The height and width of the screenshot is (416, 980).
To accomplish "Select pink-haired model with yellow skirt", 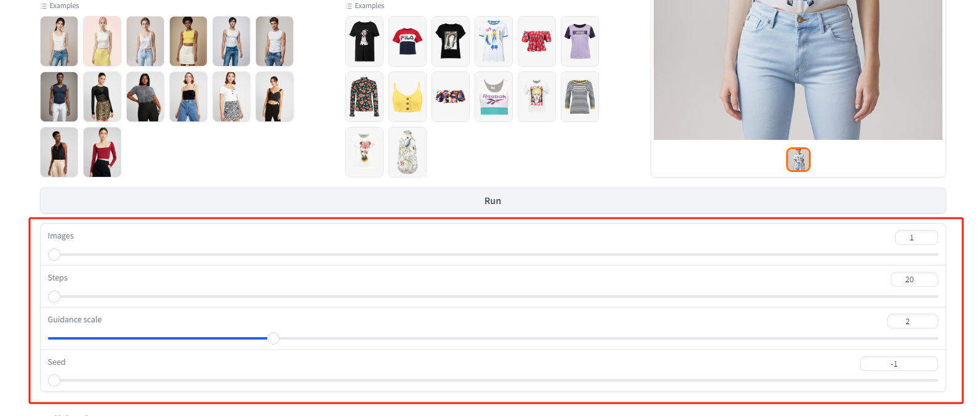I will (102, 41).
